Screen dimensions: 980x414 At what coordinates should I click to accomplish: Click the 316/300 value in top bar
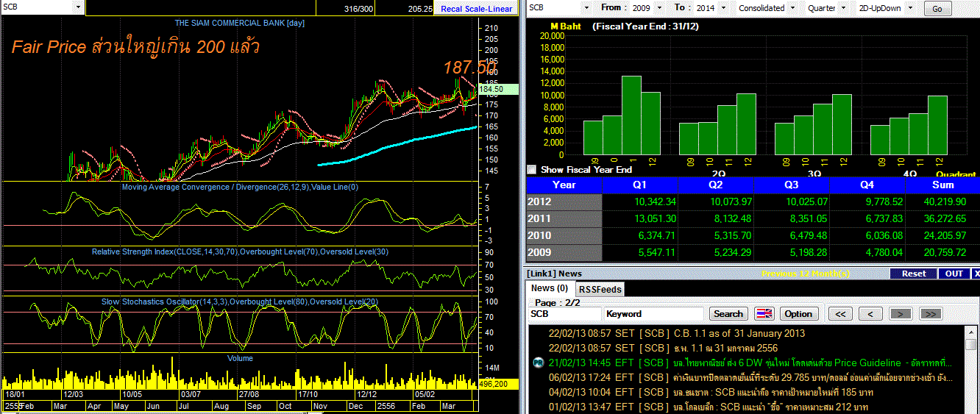point(360,9)
